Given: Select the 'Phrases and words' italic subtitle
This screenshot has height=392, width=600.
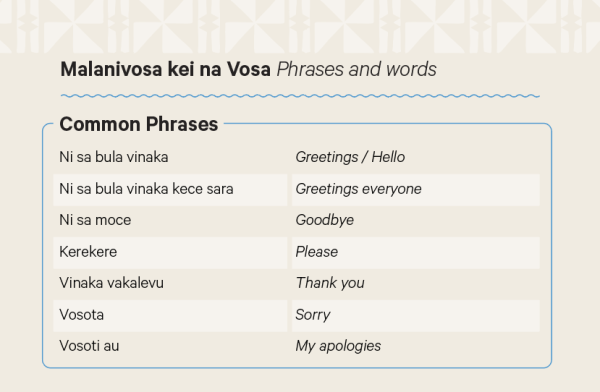Looking at the screenshot, I should (356, 69).
